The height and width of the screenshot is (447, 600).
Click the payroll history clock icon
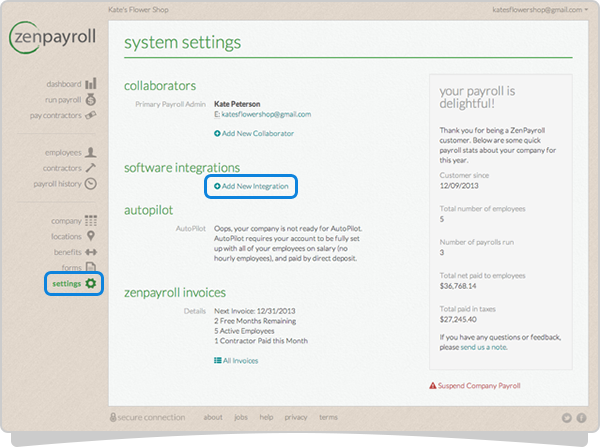point(91,184)
